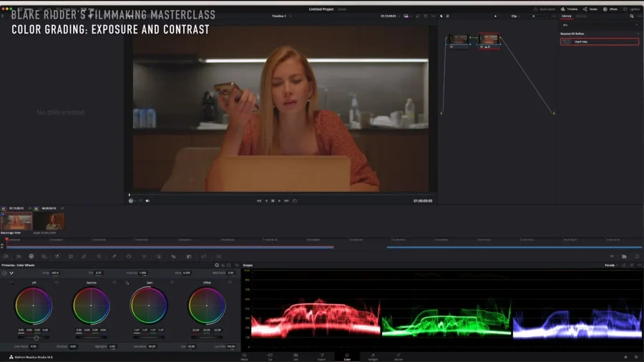Open the Power Window palette icon

point(129,257)
